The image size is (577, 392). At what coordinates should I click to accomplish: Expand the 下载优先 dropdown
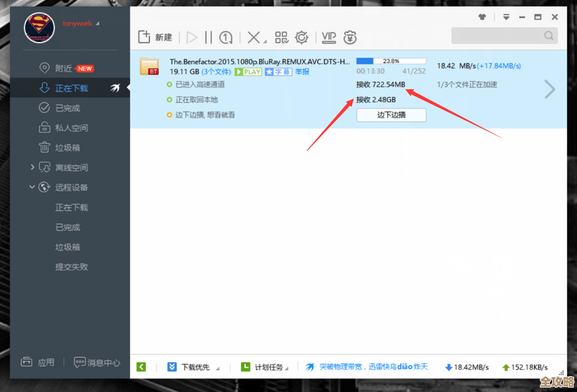217,368
